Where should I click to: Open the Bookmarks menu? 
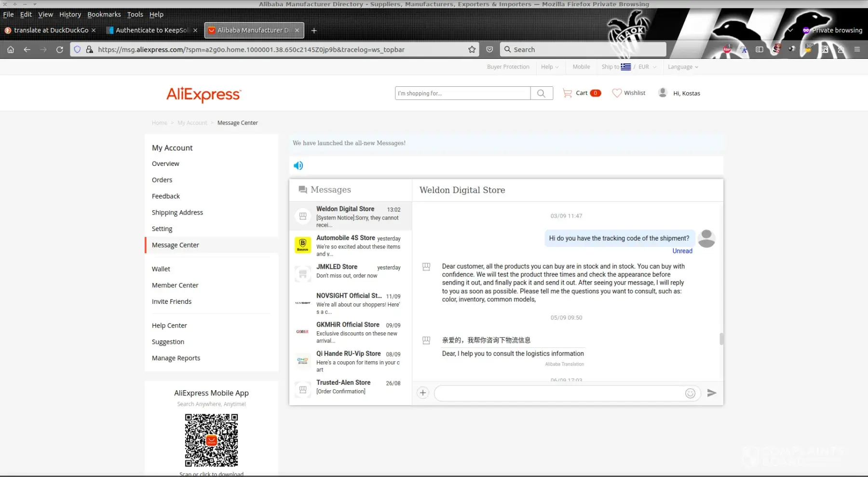[x=104, y=14]
